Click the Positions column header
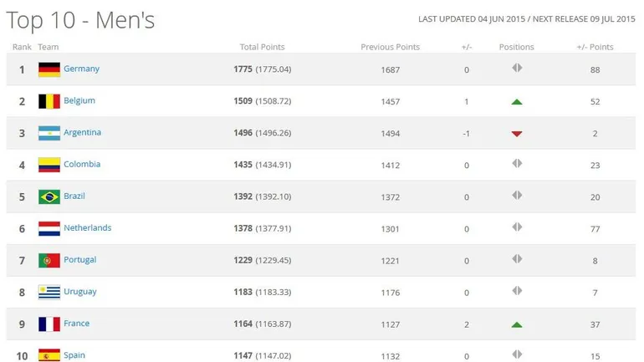The width and height of the screenshot is (644, 362). [x=516, y=47]
